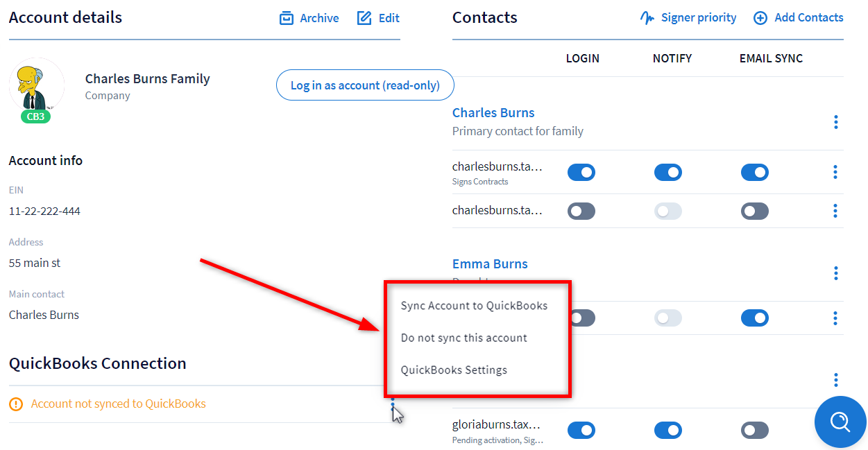Click the blue search magnifier button

(x=840, y=422)
